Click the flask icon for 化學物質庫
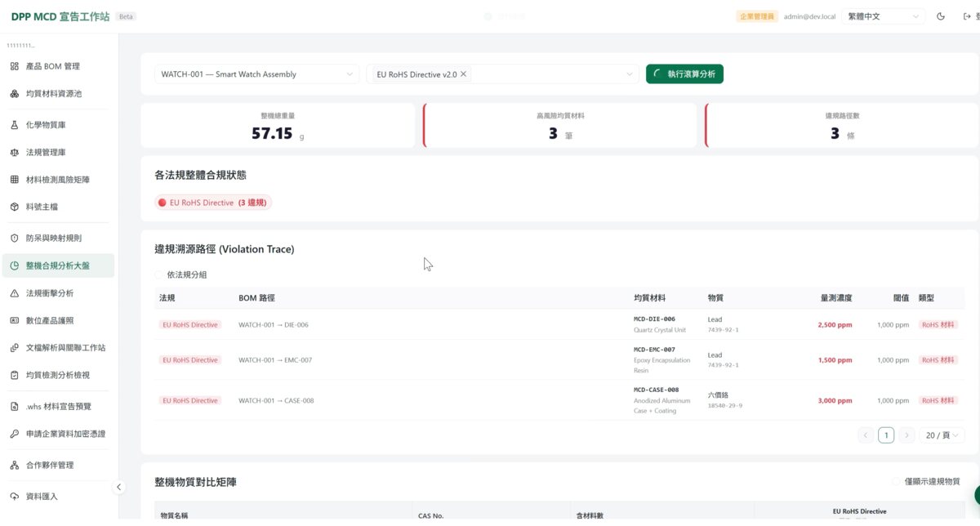This screenshot has height=526, width=980. [15, 126]
